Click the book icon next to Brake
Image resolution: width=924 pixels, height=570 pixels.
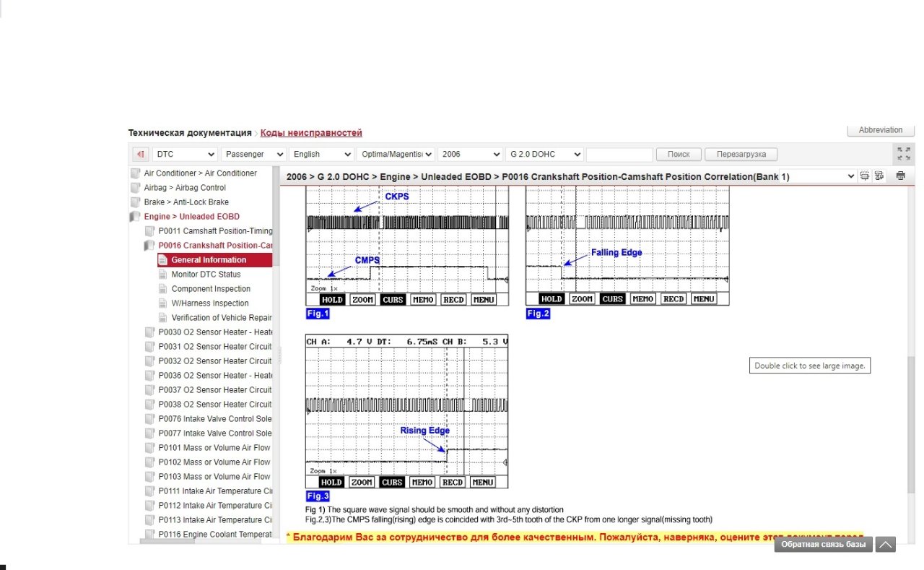pyautogui.click(x=135, y=202)
